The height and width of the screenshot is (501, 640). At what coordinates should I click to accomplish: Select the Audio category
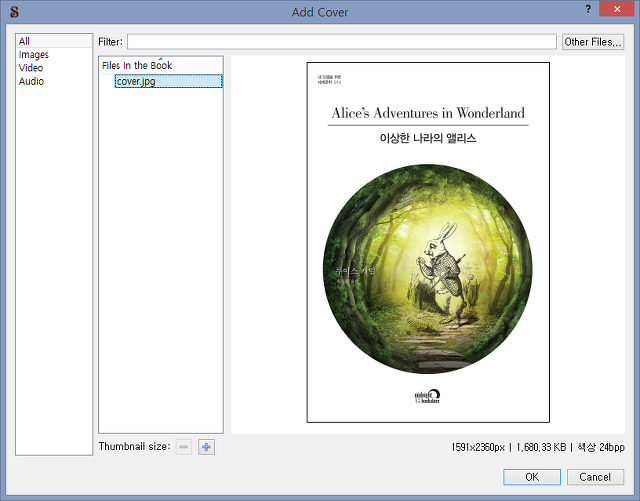(x=54, y=81)
